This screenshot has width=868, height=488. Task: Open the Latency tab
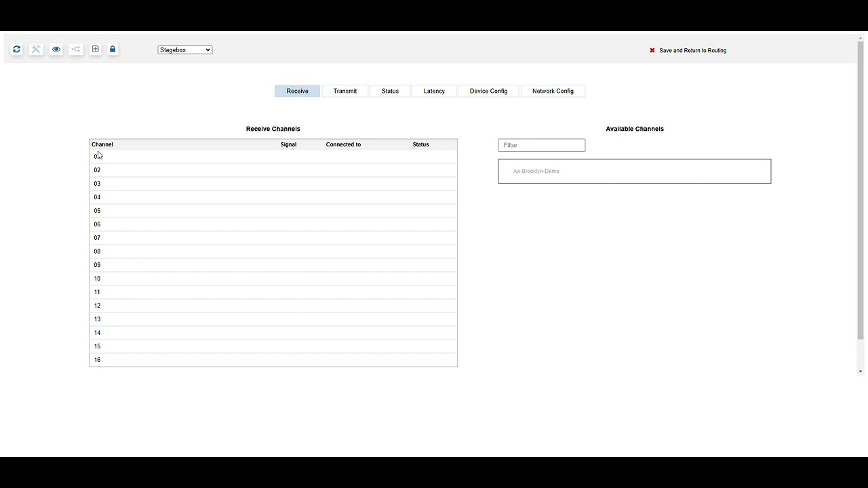click(434, 91)
